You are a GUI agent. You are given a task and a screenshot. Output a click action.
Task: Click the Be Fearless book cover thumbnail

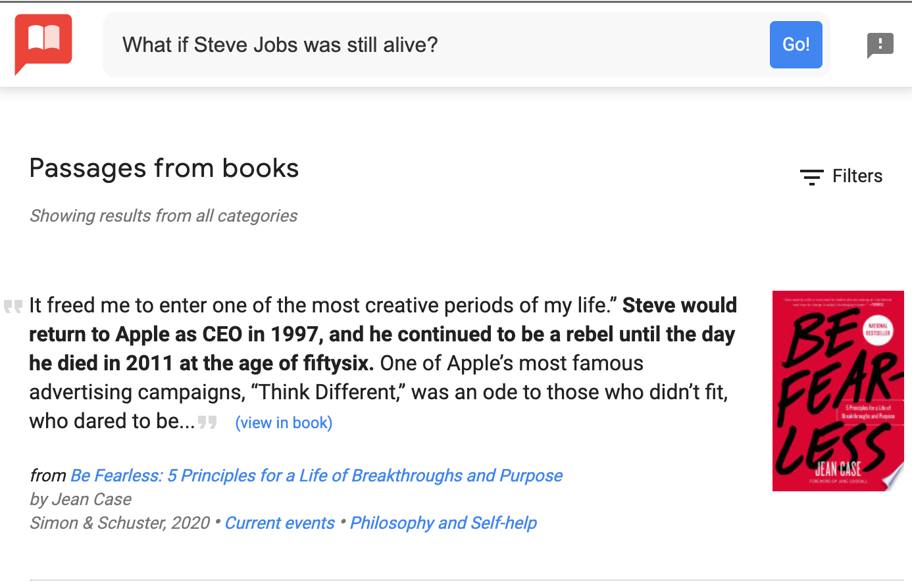[837, 391]
